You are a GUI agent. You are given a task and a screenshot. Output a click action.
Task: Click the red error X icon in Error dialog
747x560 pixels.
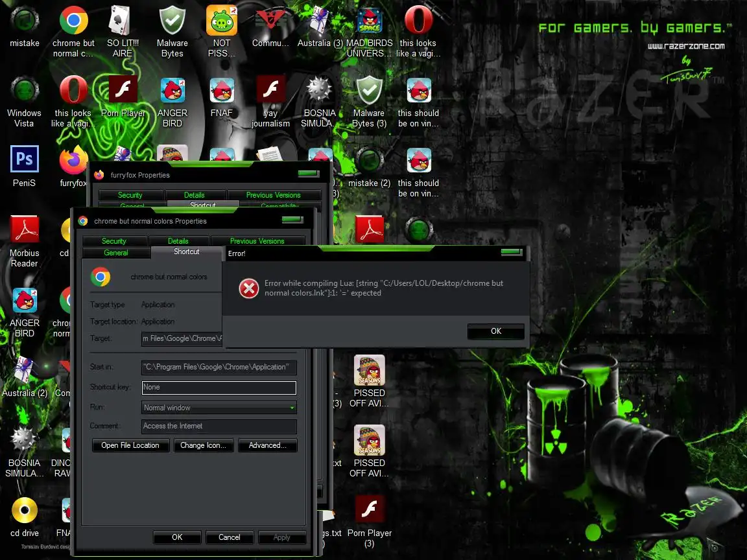point(249,288)
